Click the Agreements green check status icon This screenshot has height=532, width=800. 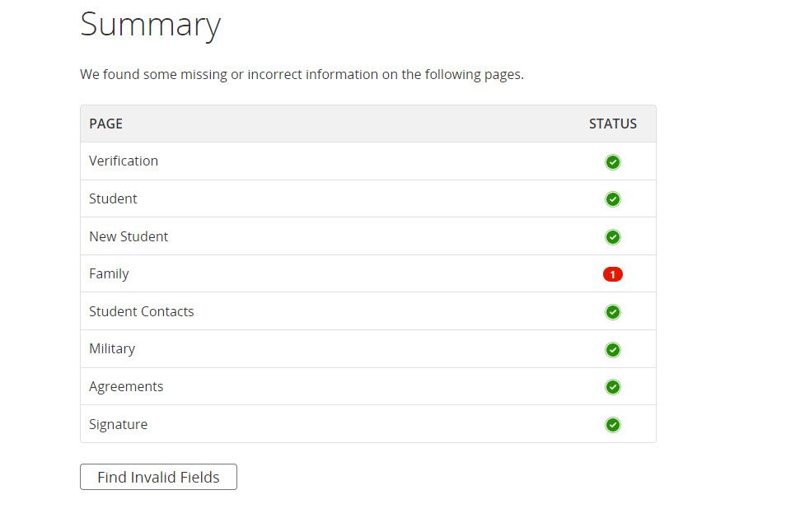tap(612, 387)
